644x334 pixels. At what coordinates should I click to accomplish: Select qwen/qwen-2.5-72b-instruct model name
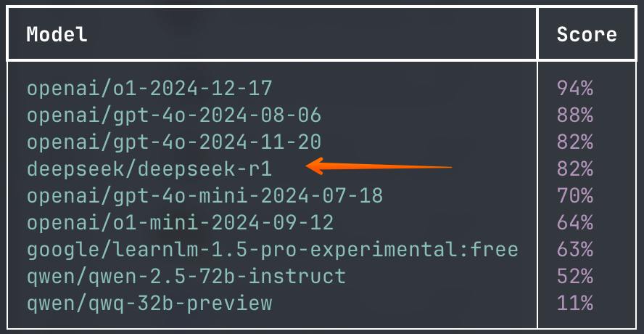(186, 277)
